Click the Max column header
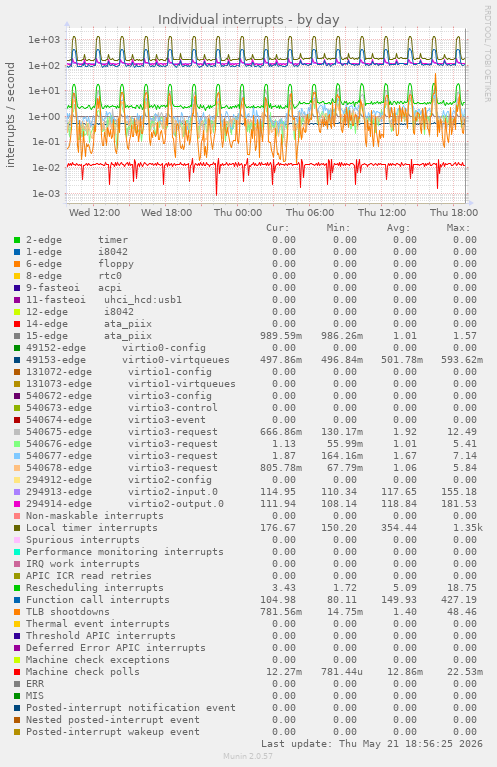 click(x=458, y=228)
